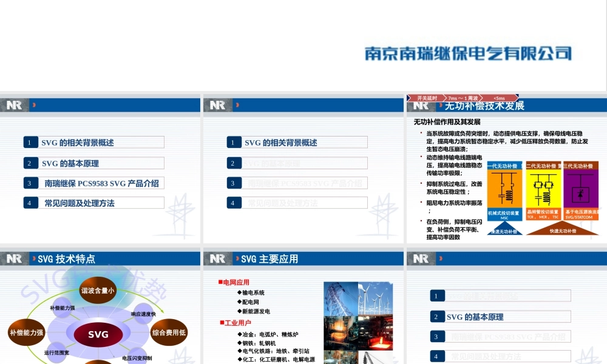Click NR logo on 无功补偿技术发展 slide
Screen dimensions: 607x364
421,106
